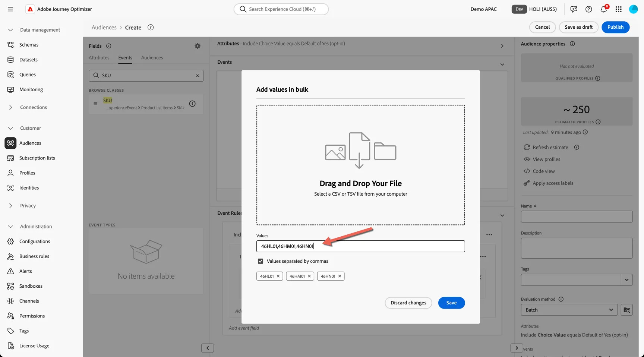Expand the Connections section
644x357 pixels.
point(10,107)
